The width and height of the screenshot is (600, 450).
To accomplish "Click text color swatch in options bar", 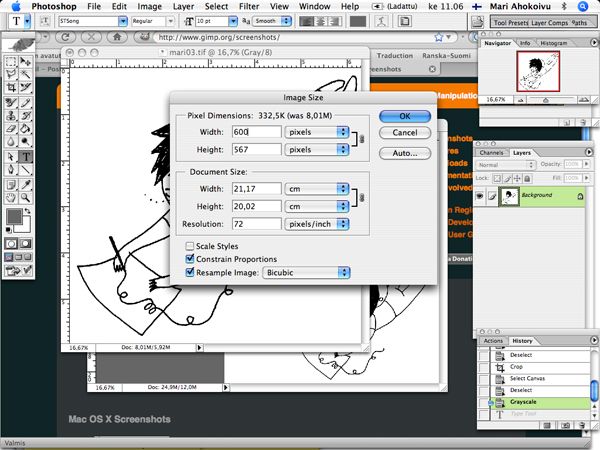I will tap(358, 21).
